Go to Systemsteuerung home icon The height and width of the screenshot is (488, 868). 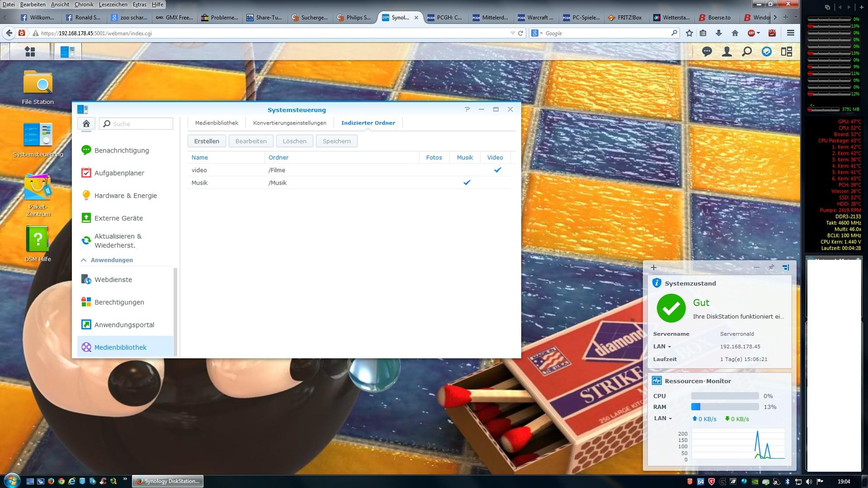(x=86, y=123)
